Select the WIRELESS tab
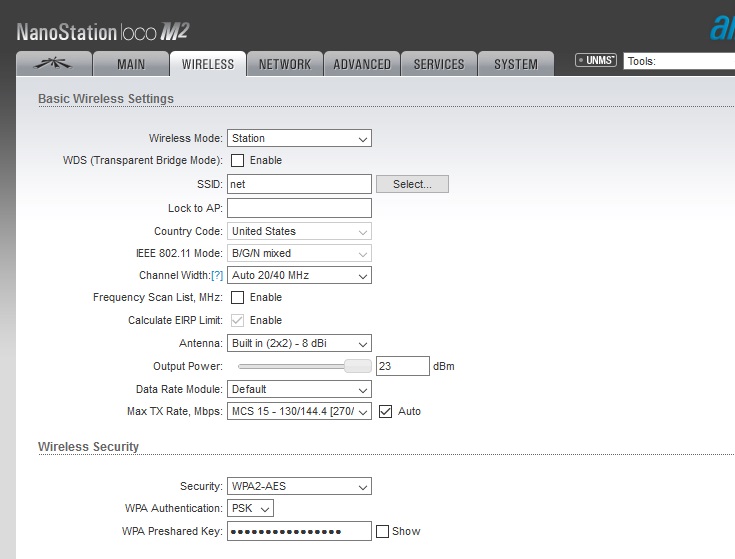 pos(208,64)
